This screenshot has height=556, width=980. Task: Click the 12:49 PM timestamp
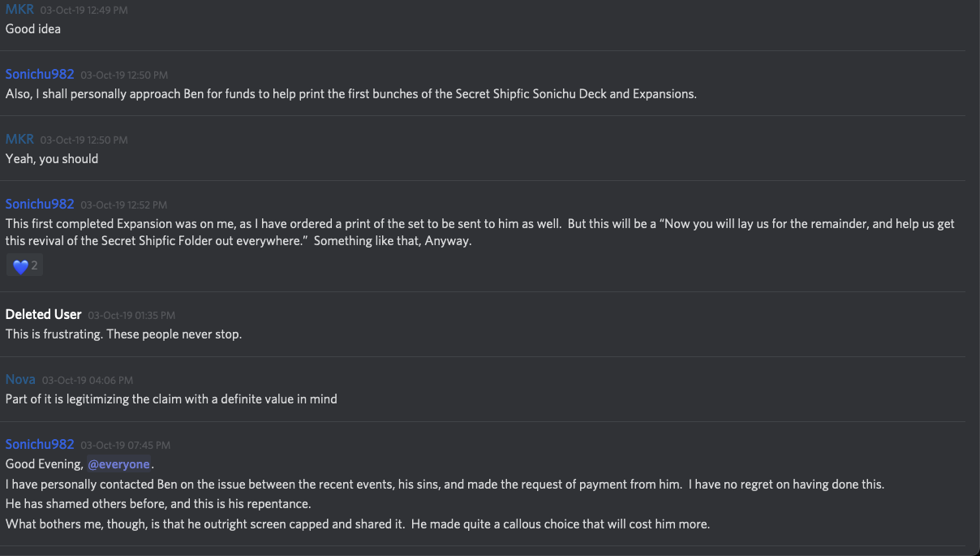(x=84, y=11)
